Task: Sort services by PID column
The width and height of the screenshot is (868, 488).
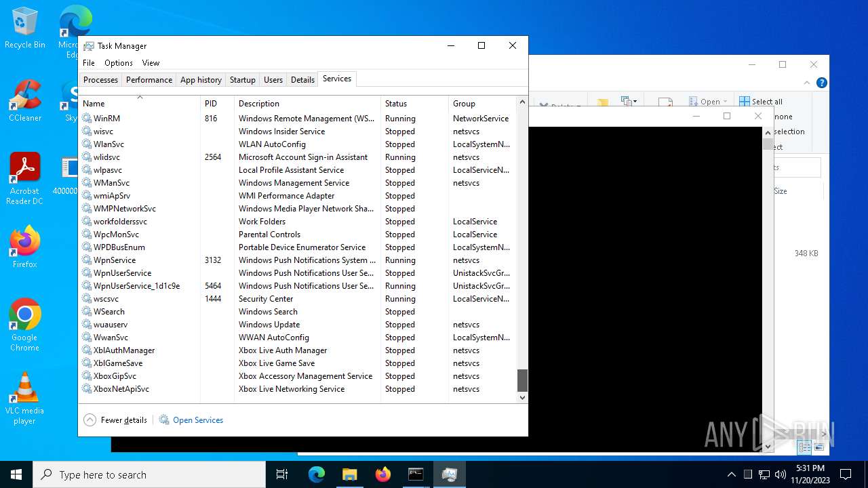Action: click(x=218, y=103)
